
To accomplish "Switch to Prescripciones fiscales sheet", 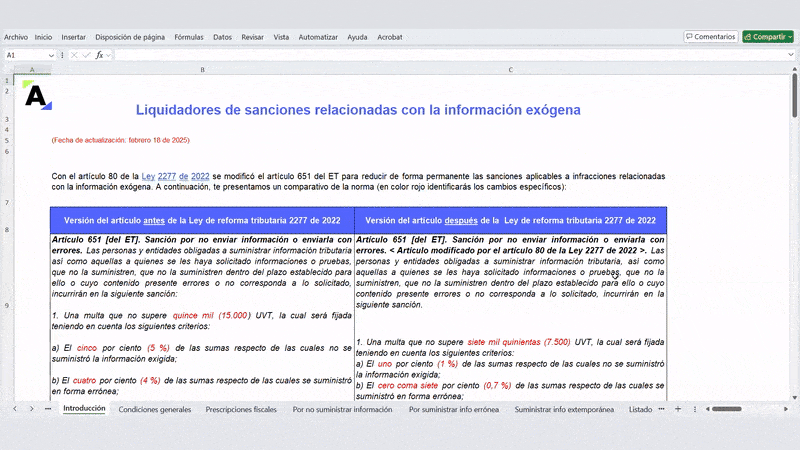I will tap(241, 409).
